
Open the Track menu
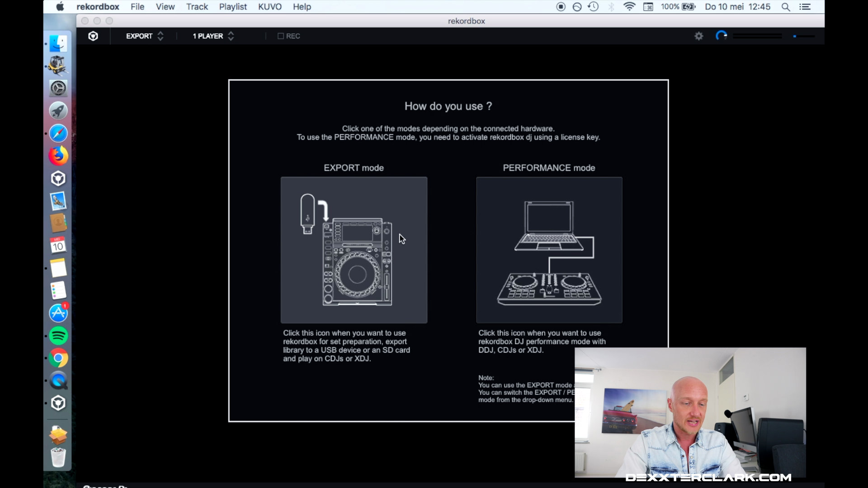(197, 7)
